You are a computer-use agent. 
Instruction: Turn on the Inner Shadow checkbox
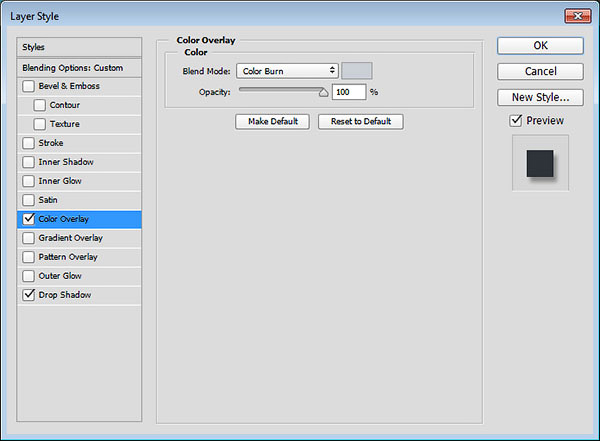pyautogui.click(x=28, y=162)
